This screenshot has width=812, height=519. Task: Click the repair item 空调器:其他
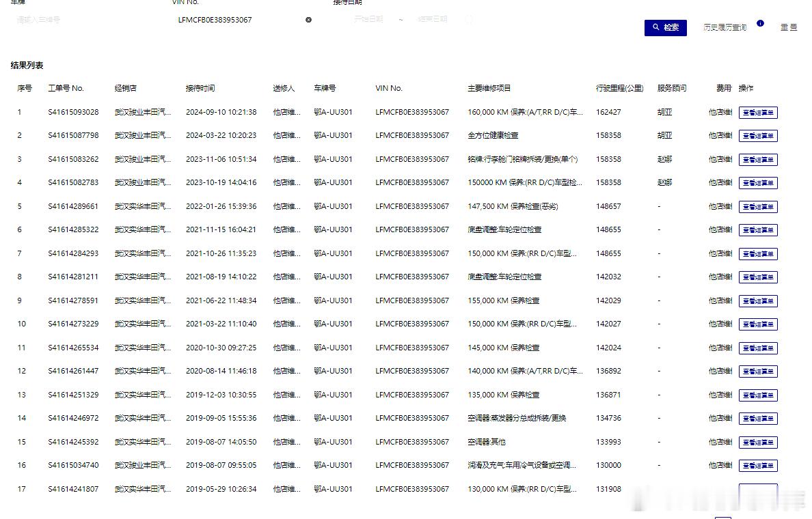486,442
